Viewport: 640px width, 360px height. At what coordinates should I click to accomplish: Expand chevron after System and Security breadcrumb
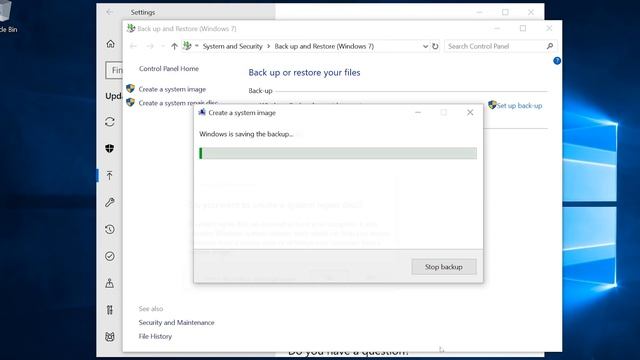click(269, 46)
